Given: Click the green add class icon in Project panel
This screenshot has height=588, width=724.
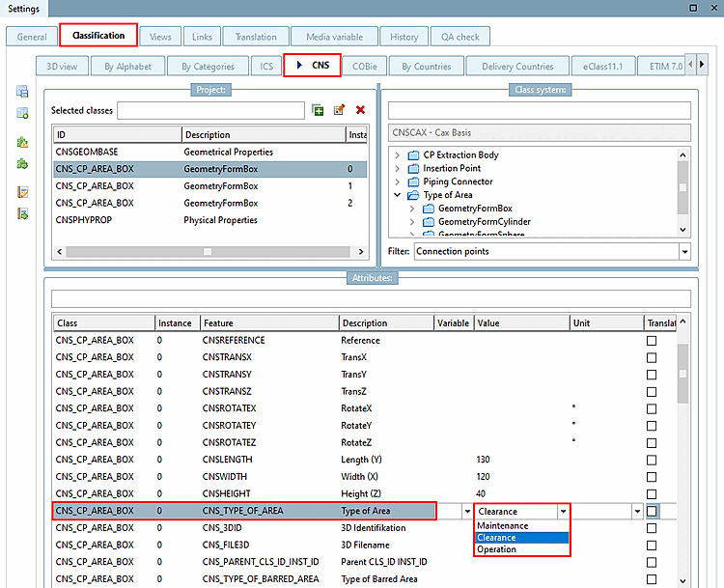Looking at the screenshot, I should [319, 111].
